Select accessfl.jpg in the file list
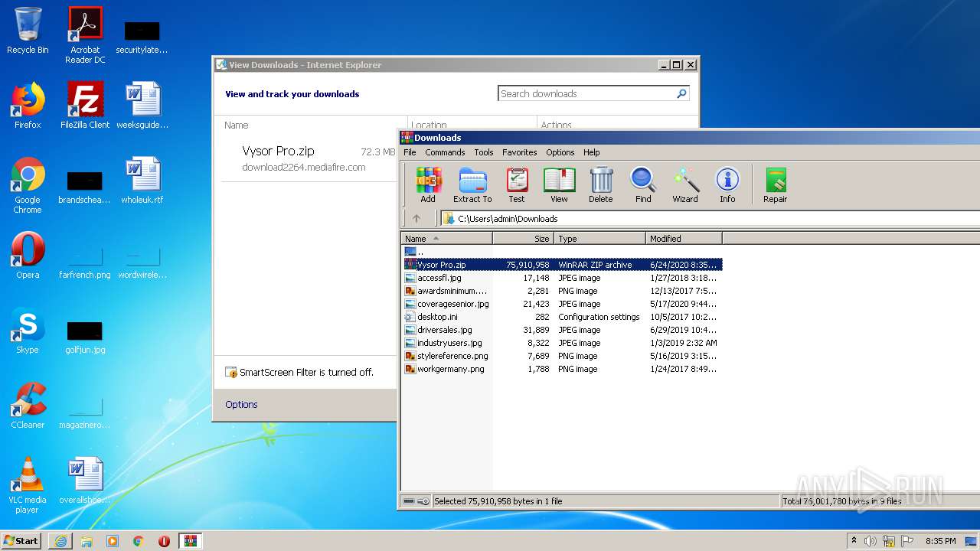This screenshot has height=551, width=980. coord(561,278)
